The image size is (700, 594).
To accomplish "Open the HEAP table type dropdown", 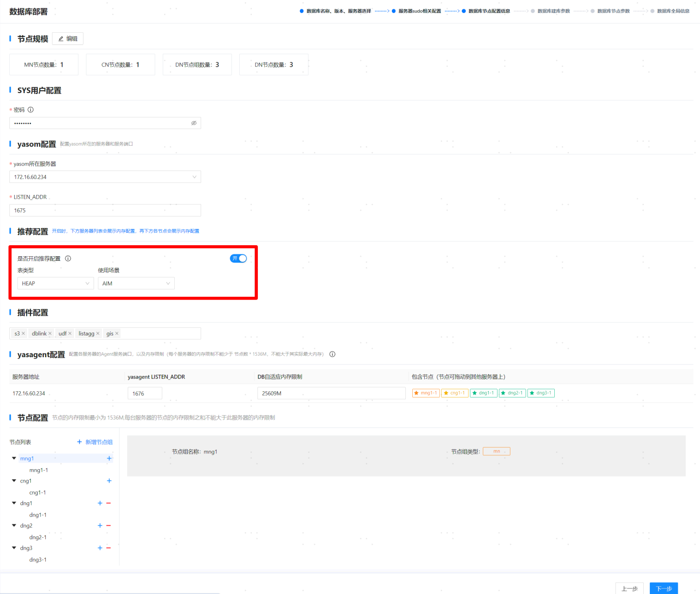I will click(55, 283).
